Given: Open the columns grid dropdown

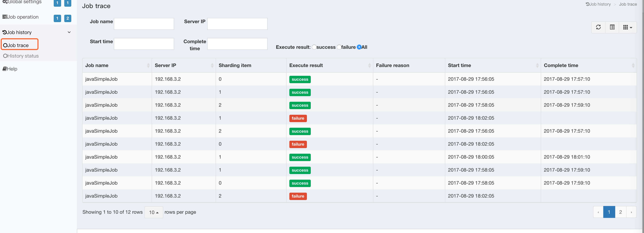Looking at the screenshot, I should point(628,27).
